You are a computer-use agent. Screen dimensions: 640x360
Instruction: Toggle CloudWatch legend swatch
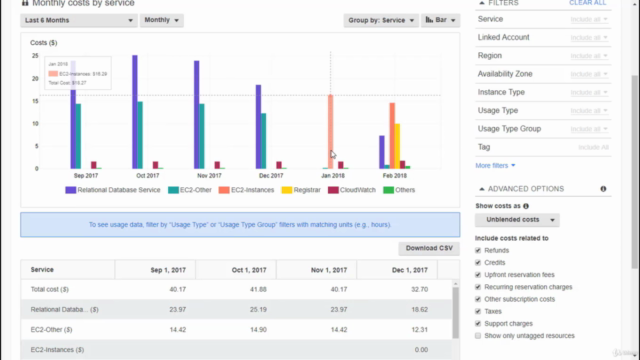pos(333,190)
